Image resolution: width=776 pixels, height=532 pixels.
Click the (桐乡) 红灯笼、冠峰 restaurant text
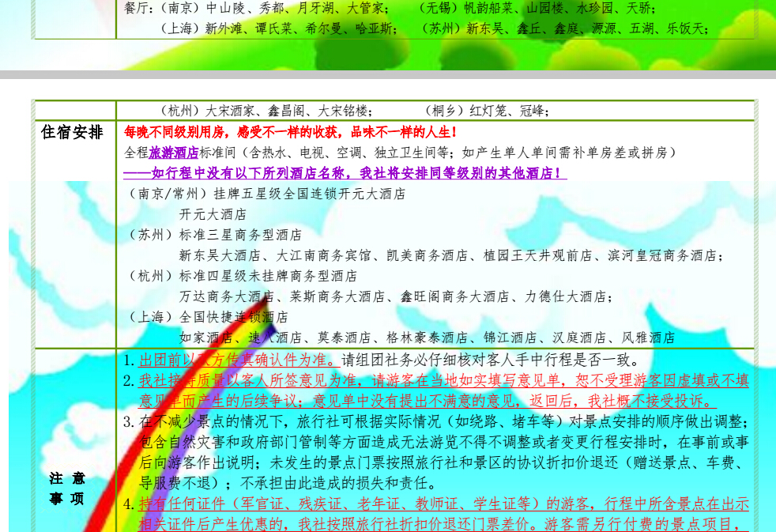coord(487,111)
